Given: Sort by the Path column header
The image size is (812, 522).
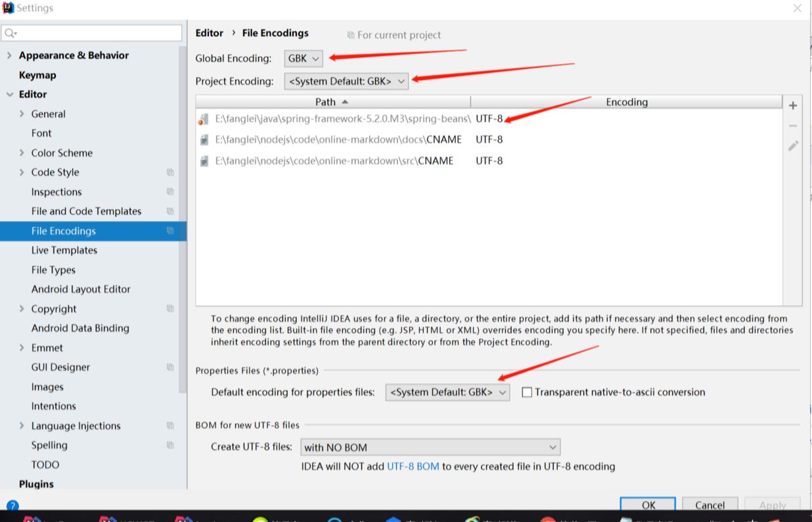Looking at the screenshot, I should pyautogui.click(x=333, y=102).
